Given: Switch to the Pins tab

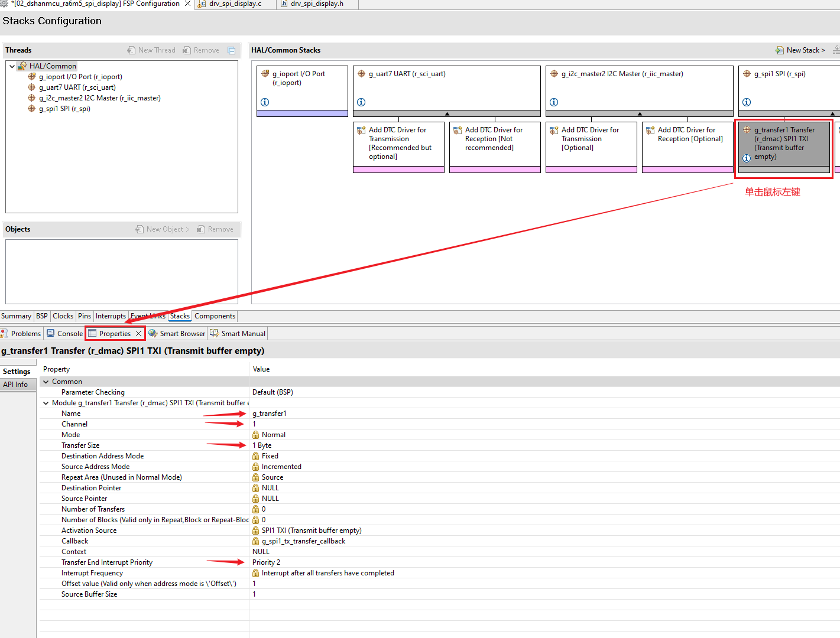Looking at the screenshot, I should pos(85,316).
